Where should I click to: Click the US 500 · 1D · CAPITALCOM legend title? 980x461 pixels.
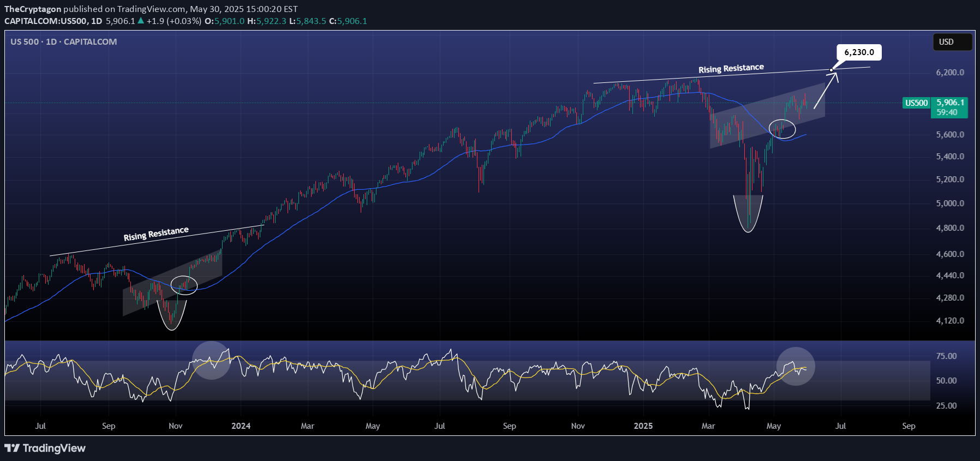pos(63,42)
